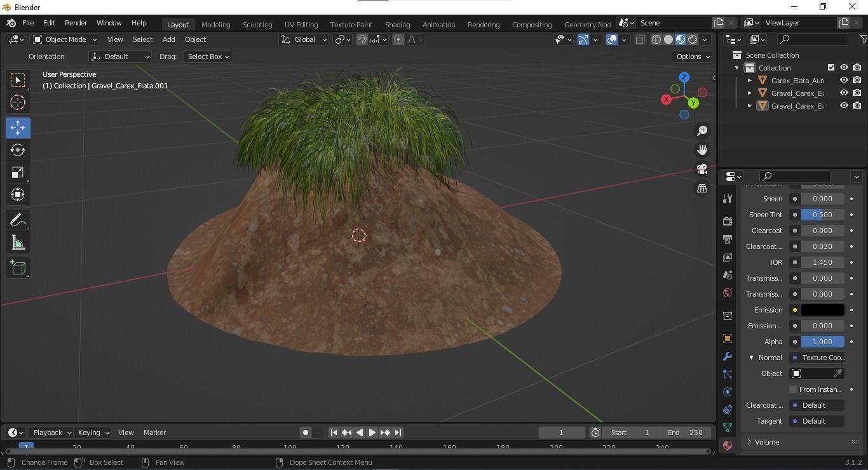Toggle snapping magnet button
The width and height of the screenshot is (868, 470).
pos(362,39)
